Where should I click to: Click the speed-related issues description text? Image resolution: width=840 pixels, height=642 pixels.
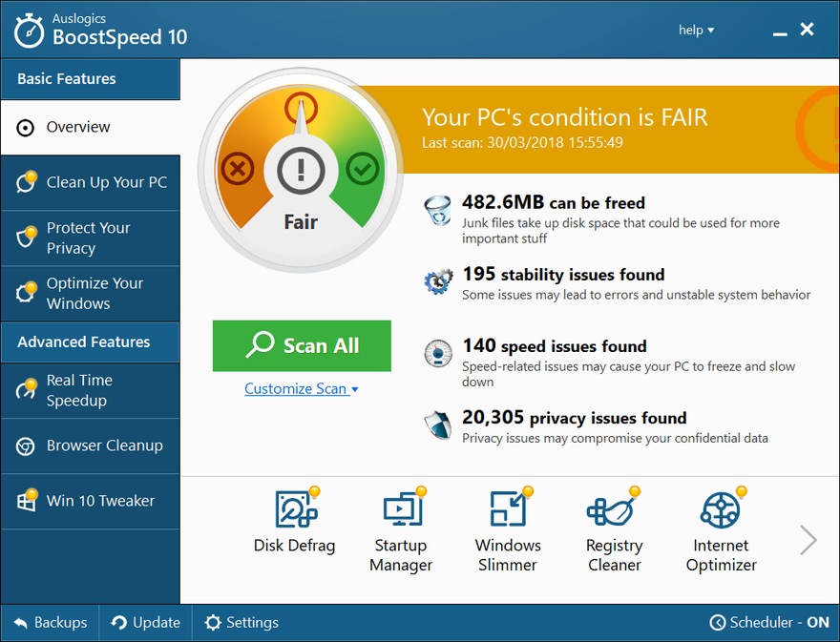coord(629,374)
